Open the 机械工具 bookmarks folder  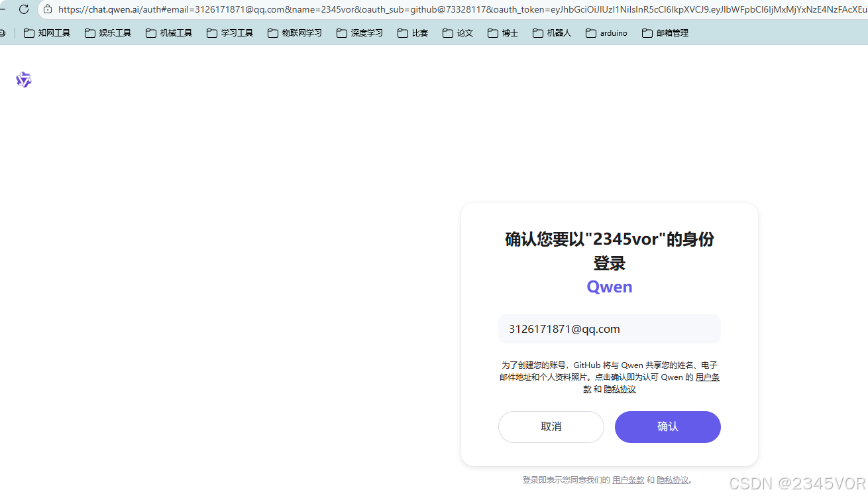click(x=176, y=32)
